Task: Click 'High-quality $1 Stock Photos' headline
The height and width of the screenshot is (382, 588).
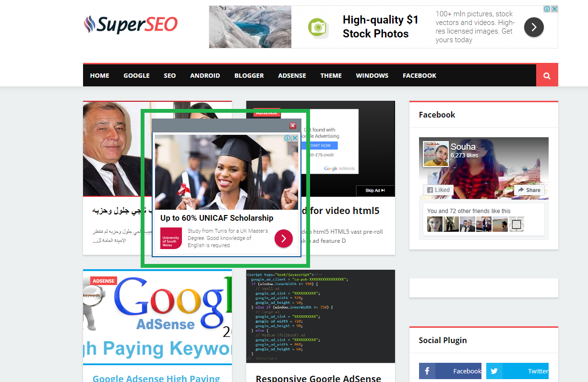Action: click(x=381, y=27)
